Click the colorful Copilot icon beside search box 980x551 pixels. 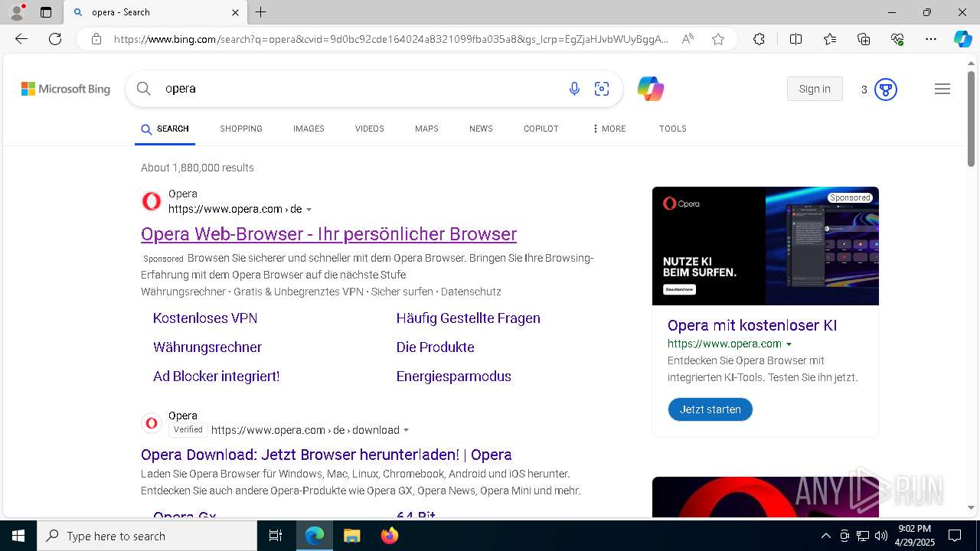click(651, 89)
